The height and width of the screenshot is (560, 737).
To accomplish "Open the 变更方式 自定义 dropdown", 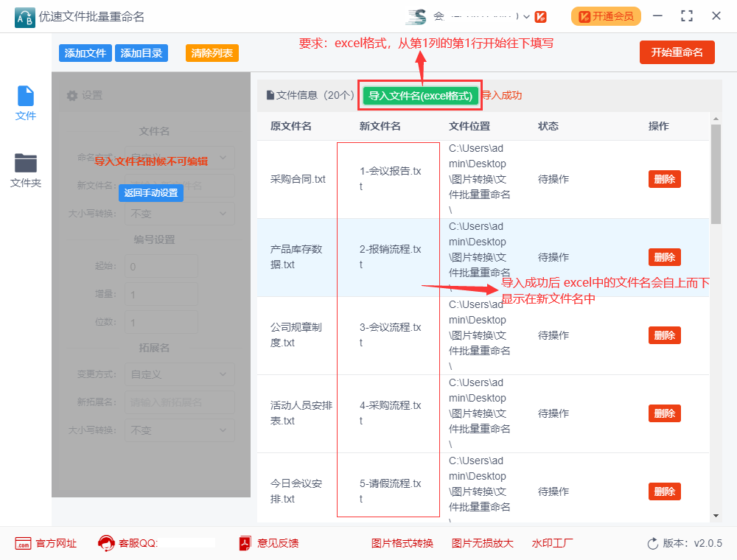I will click(x=179, y=374).
